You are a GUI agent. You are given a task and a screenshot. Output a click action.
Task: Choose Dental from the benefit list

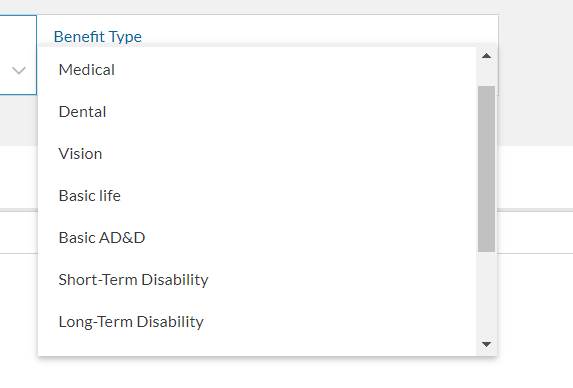[257, 112]
